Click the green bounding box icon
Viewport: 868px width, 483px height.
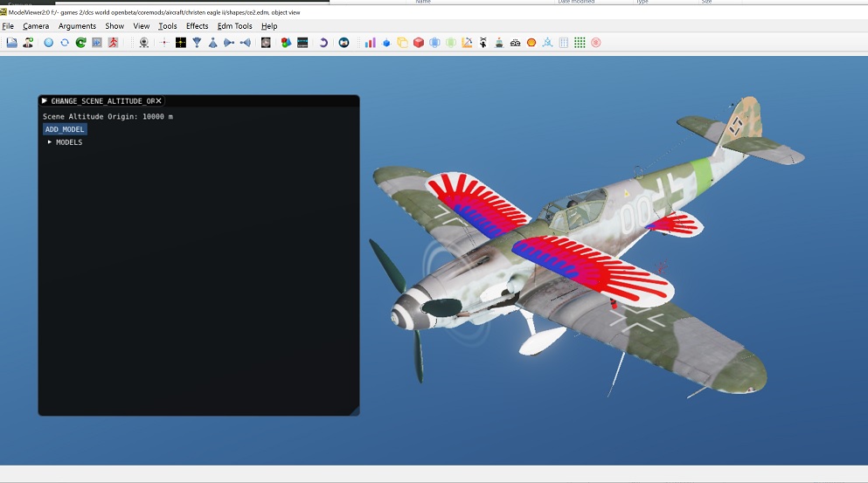pos(450,43)
